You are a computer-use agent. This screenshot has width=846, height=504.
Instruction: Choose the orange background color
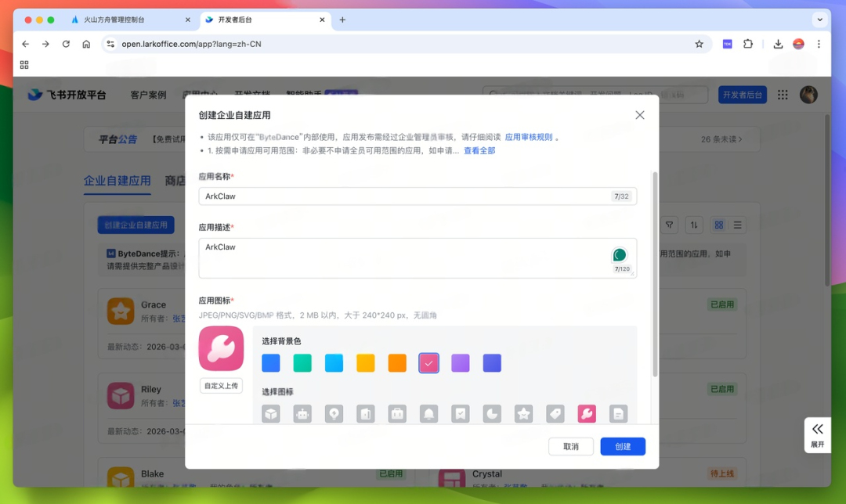(397, 363)
